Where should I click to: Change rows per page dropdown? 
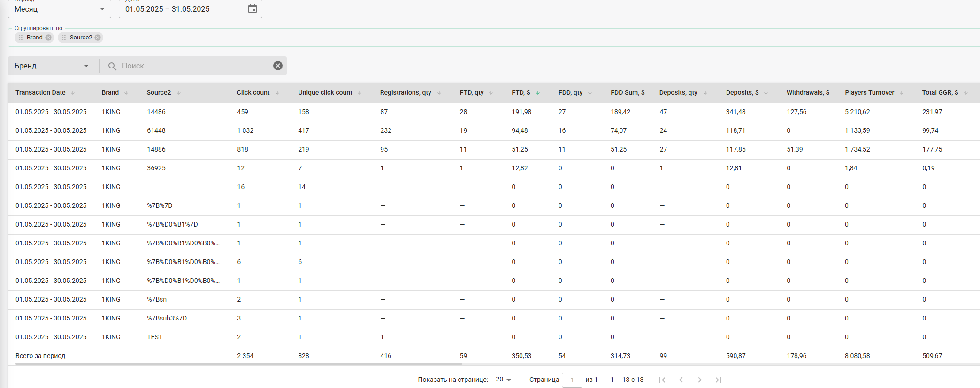(x=503, y=380)
